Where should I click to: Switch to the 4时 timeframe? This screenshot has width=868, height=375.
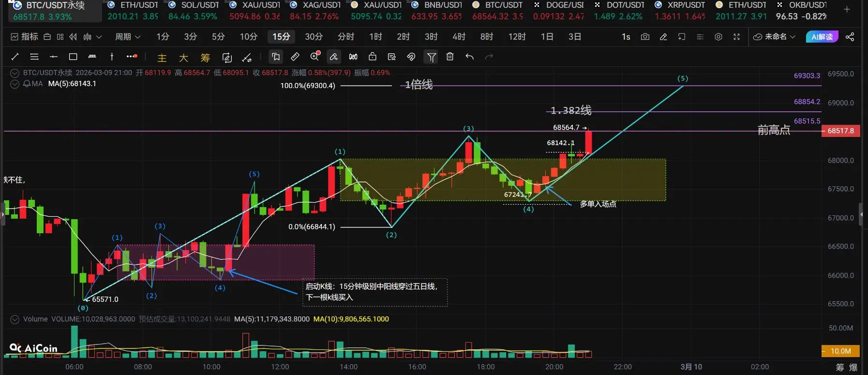459,37
